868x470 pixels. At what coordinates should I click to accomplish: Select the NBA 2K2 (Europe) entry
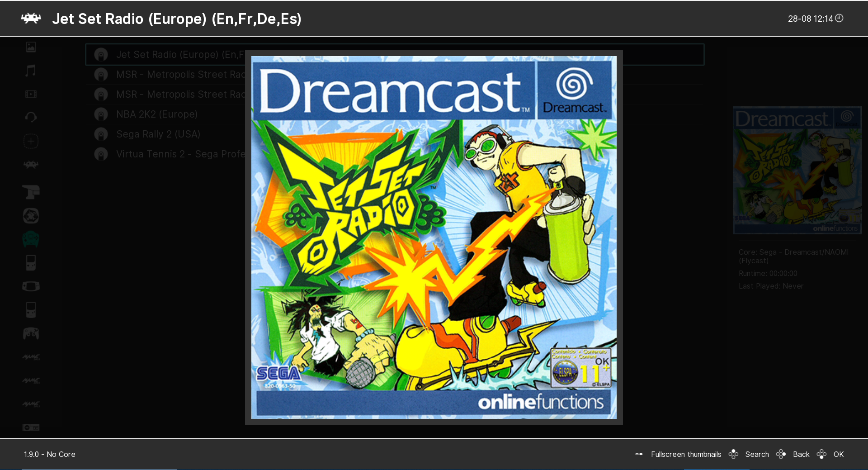[395, 114]
